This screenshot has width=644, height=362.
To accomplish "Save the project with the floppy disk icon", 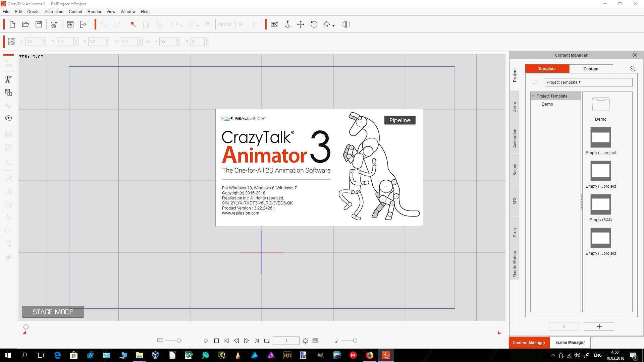I will point(39,24).
